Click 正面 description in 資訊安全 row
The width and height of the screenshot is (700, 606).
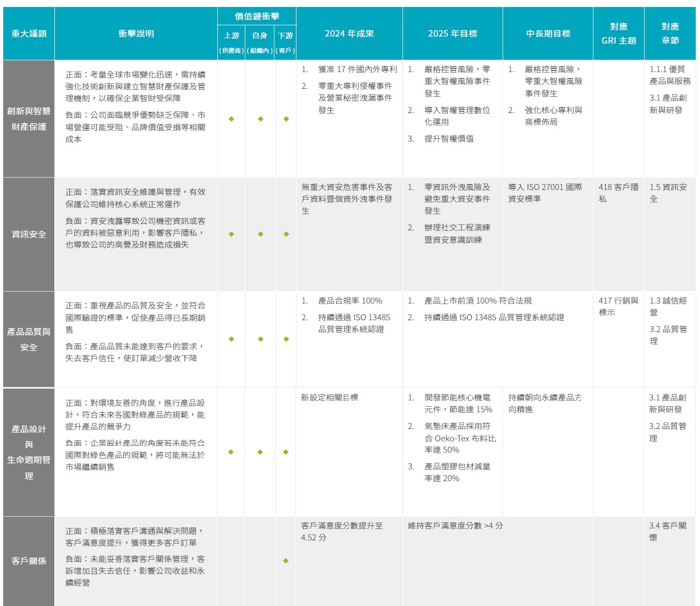136,198
